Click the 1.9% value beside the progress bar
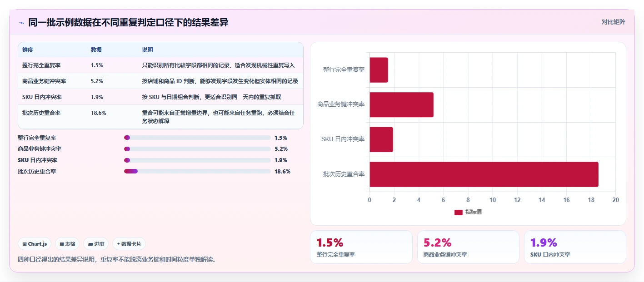Screen dimensions: 644x282 (x=281, y=160)
